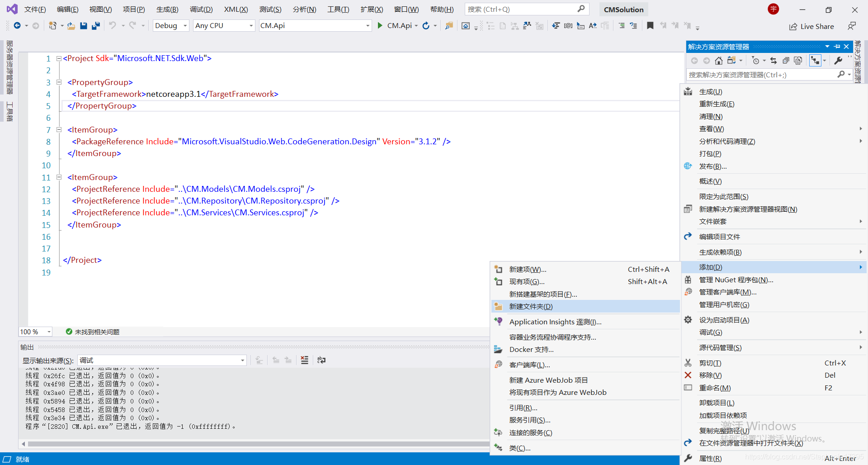Open Solution Explorer window position dropdown arrow

pyautogui.click(x=827, y=47)
